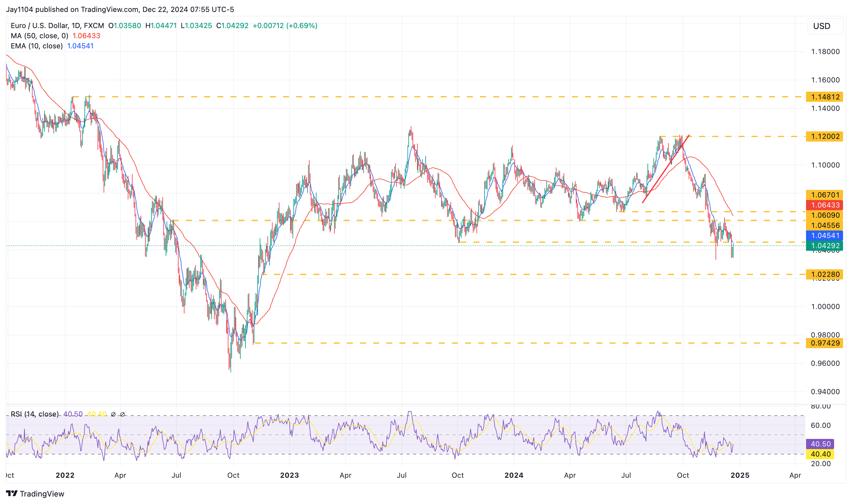Click the Jay1104 published on TradingView.com header

pyautogui.click(x=120, y=10)
